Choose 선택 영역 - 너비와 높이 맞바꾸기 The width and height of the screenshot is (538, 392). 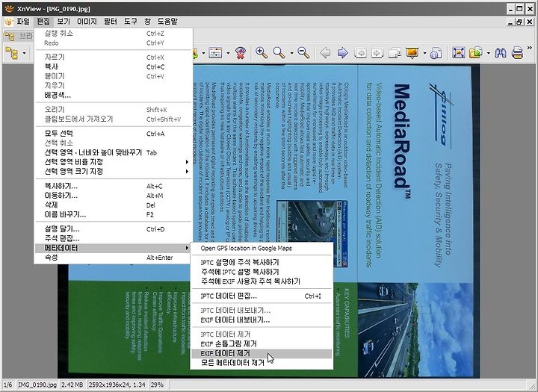114,152
